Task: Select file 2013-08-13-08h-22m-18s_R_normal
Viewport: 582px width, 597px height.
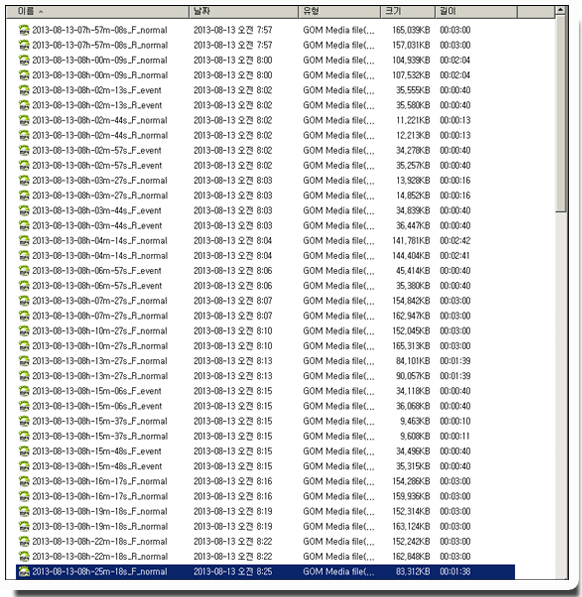Action: click(x=100, y=556)
